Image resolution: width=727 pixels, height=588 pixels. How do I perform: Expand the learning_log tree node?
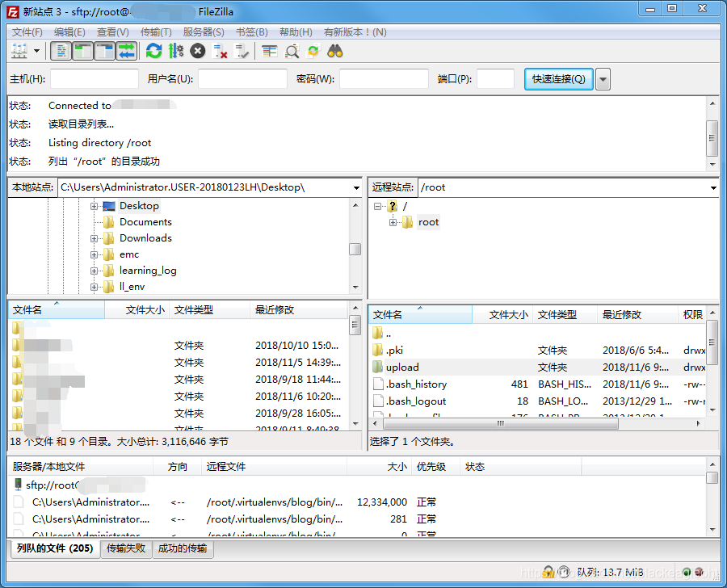(94, 271)
